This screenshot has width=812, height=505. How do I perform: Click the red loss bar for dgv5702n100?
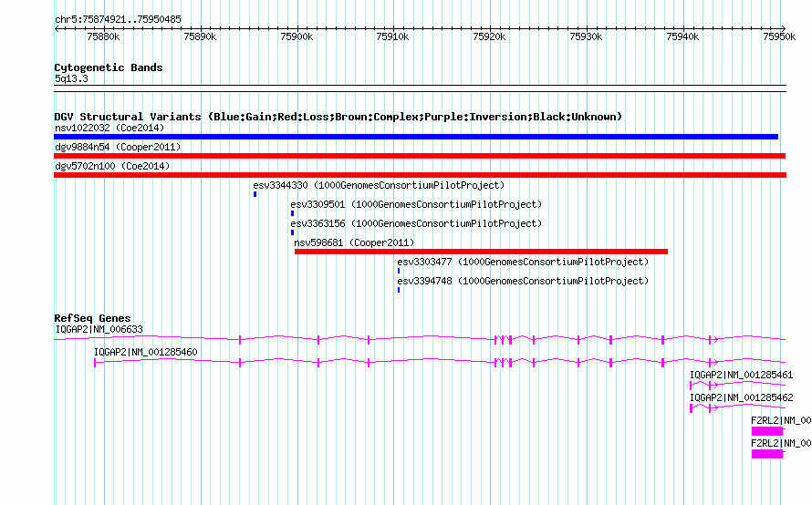click(x=420, y=175)
